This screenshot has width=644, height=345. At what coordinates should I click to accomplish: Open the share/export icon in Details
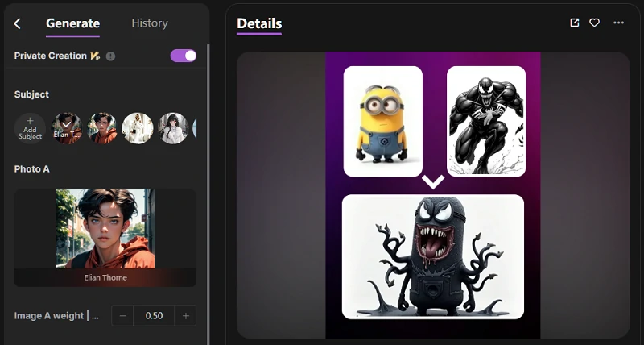click(574, 23)
